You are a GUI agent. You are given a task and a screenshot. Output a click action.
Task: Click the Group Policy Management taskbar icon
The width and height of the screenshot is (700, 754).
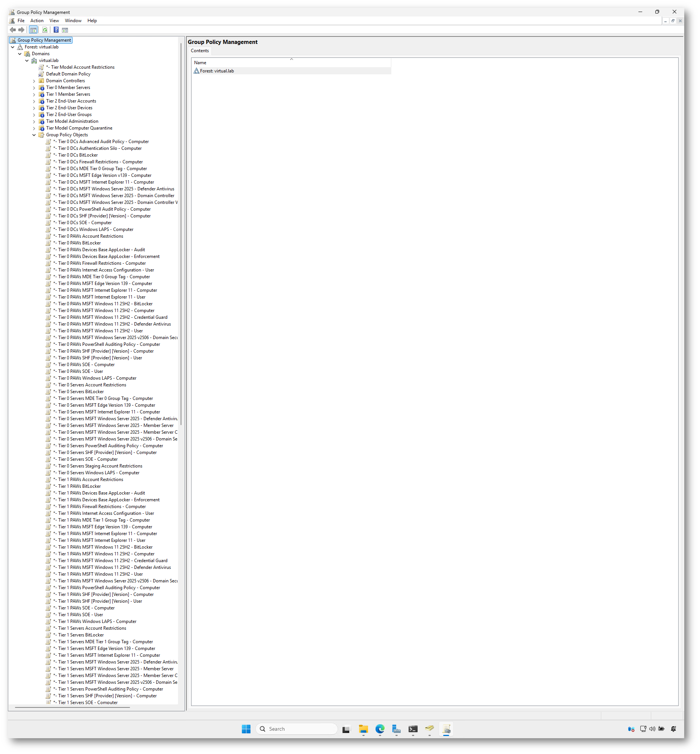tap(446, 728)
